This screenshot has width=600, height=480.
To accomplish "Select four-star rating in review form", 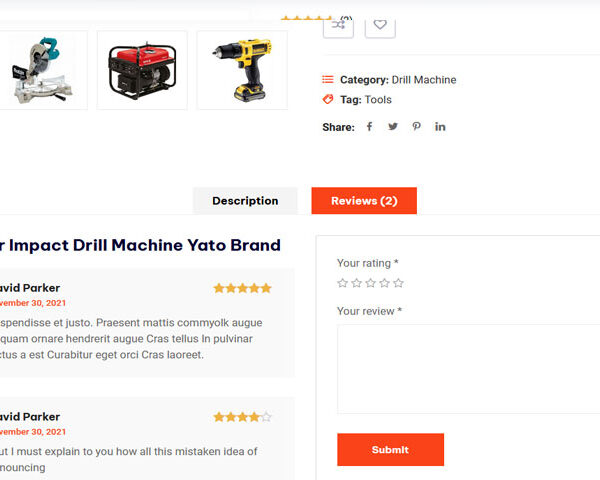I will click(x=384, y=283).
